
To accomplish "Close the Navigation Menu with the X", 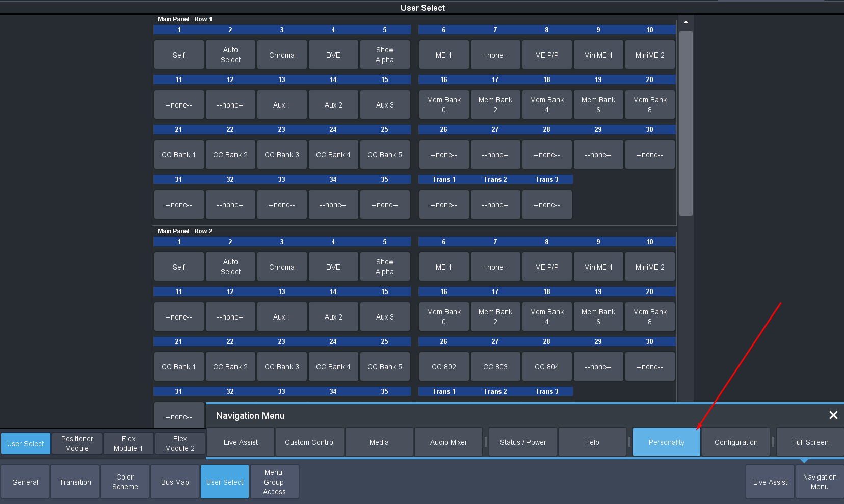I will pyautogui.click(x=833, y=415).
